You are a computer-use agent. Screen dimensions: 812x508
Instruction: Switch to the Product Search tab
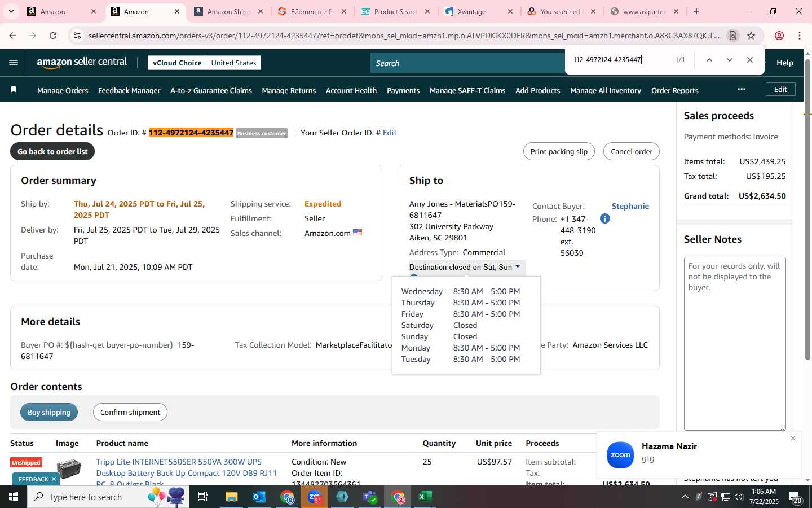(x=395, y=11)
